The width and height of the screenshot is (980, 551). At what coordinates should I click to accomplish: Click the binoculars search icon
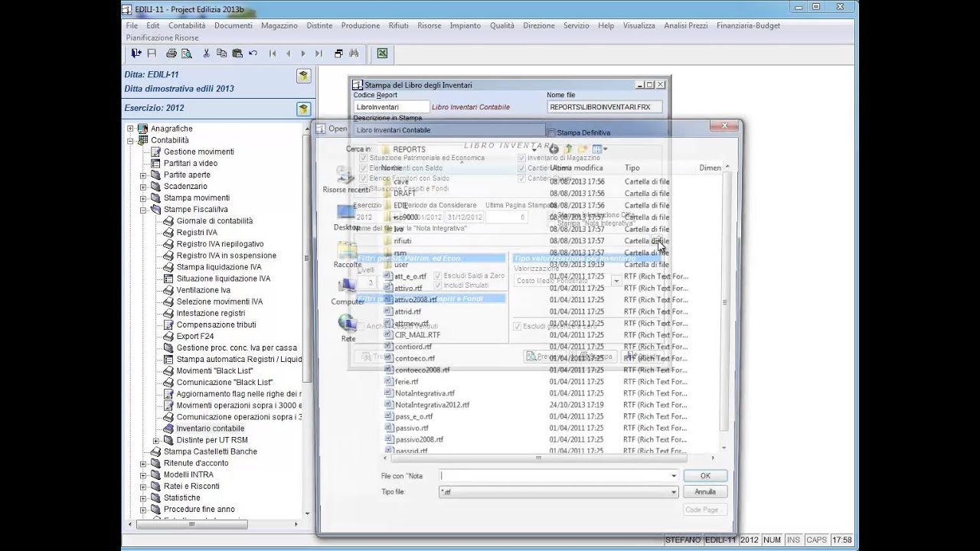354,54
